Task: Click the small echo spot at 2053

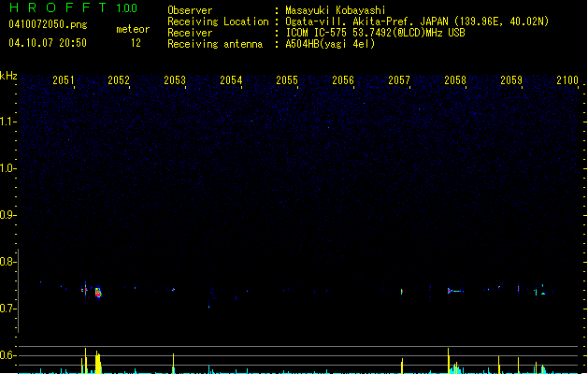Action: coord(173,290)
